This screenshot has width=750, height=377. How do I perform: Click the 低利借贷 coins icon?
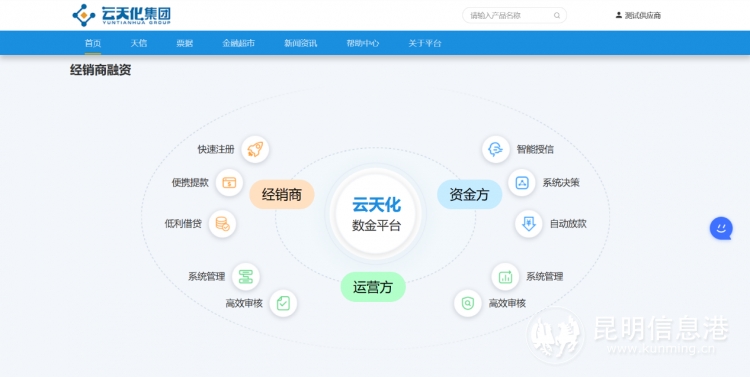pyautogui.click(x=222, y=223)
